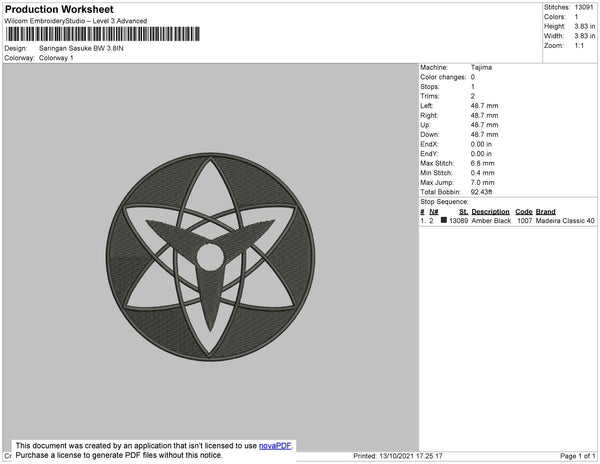
Task: Click the Stop Sequence heading
Action: [444, 202]
